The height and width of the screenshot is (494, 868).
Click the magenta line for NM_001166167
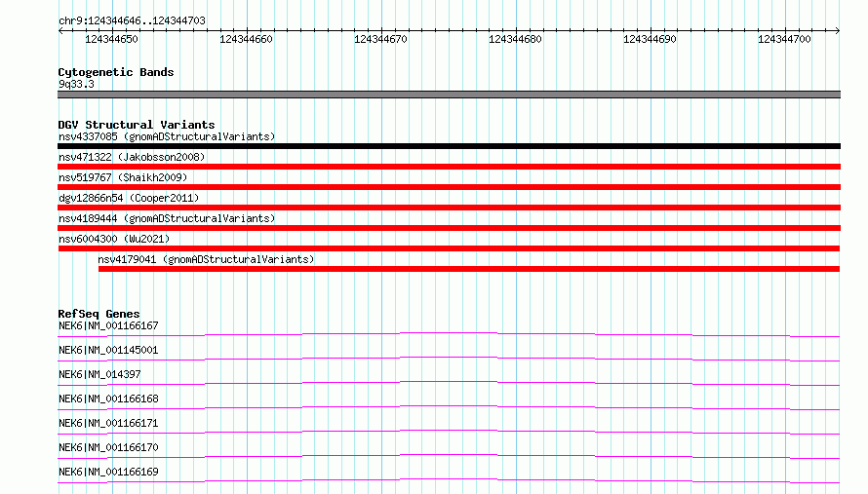pyautogui.click(x=449, y=334)
